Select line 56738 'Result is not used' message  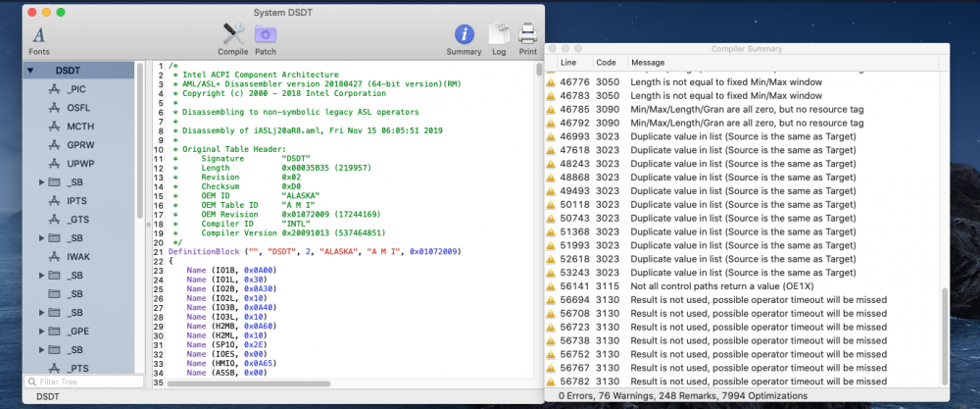click(x=759, y=341)
